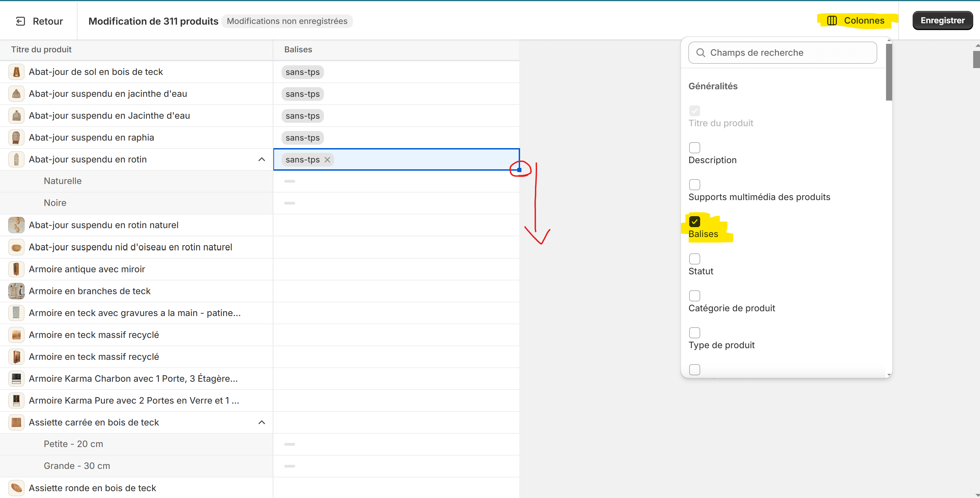Click thumbnail of Armoire Karma Charbon product
This screenshot has height=498, width=980.
pos(16,378)
